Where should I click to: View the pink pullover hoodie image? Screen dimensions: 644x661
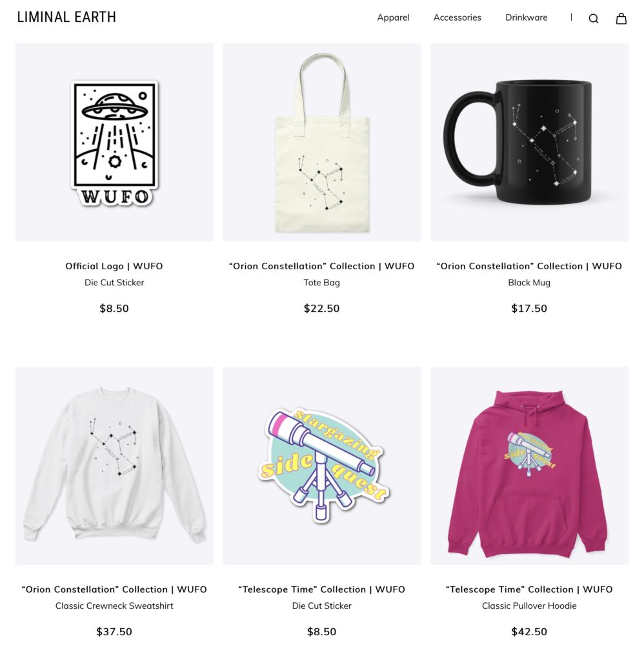pos(529,465)
